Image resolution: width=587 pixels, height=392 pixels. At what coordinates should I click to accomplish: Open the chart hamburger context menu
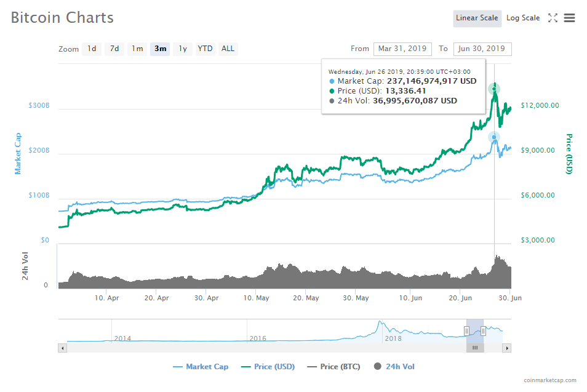tap(569, 18)
